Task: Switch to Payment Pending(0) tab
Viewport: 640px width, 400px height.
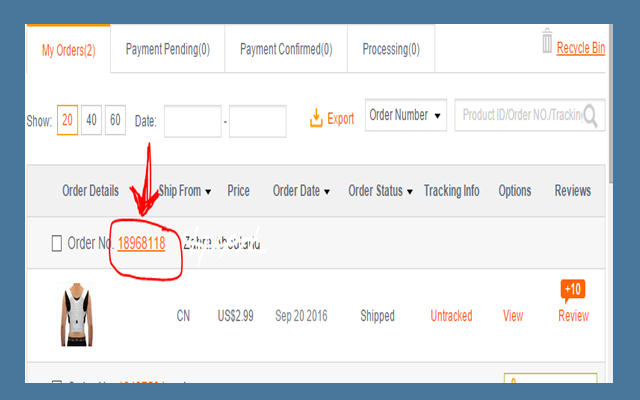Action: (x=168, y=49)
